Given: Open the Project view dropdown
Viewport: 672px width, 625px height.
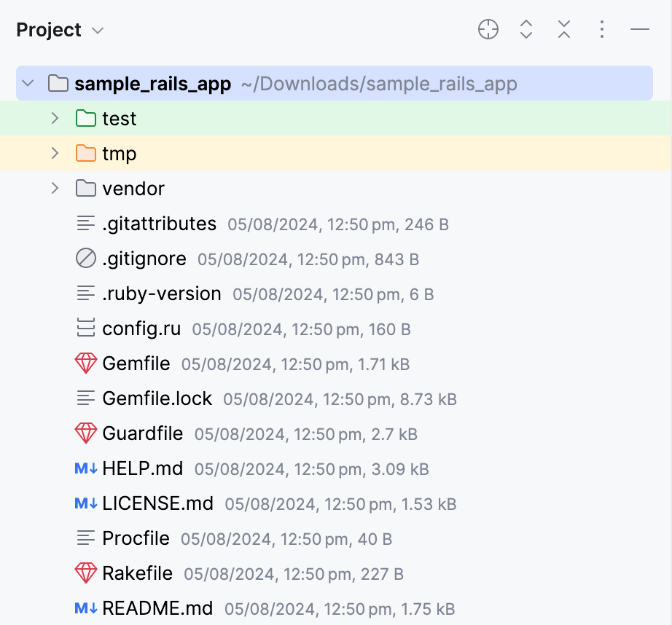Looking at the screenshot, I should [x=98, y=31].
